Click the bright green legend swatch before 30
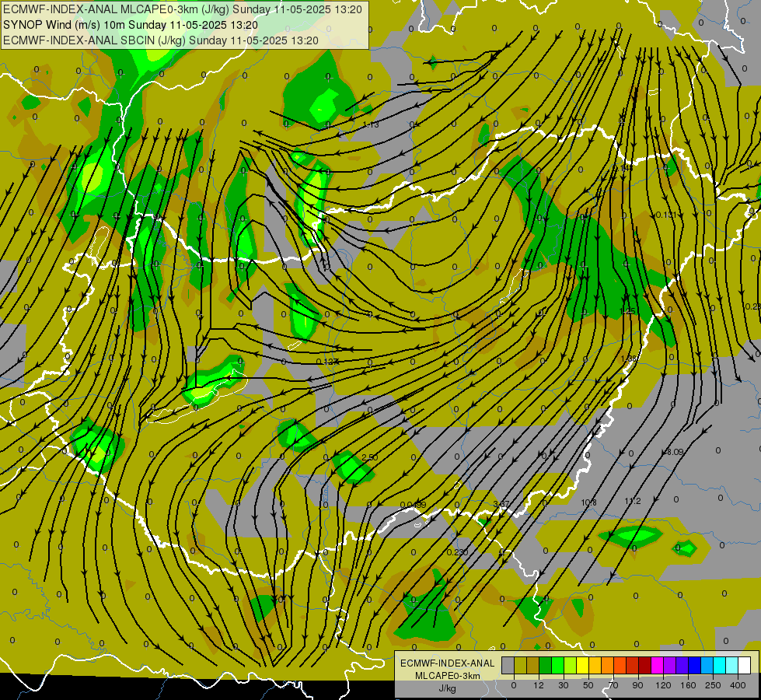The width and height of the screenshot is (761, 700). coord(558,665)
